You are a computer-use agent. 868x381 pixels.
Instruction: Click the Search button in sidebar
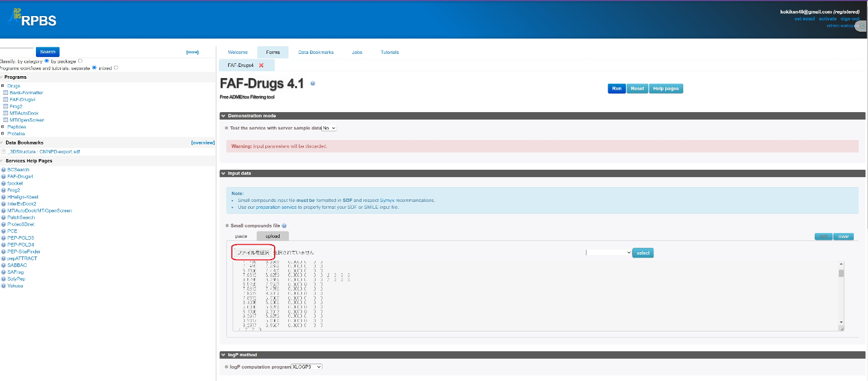pos(48,52)
